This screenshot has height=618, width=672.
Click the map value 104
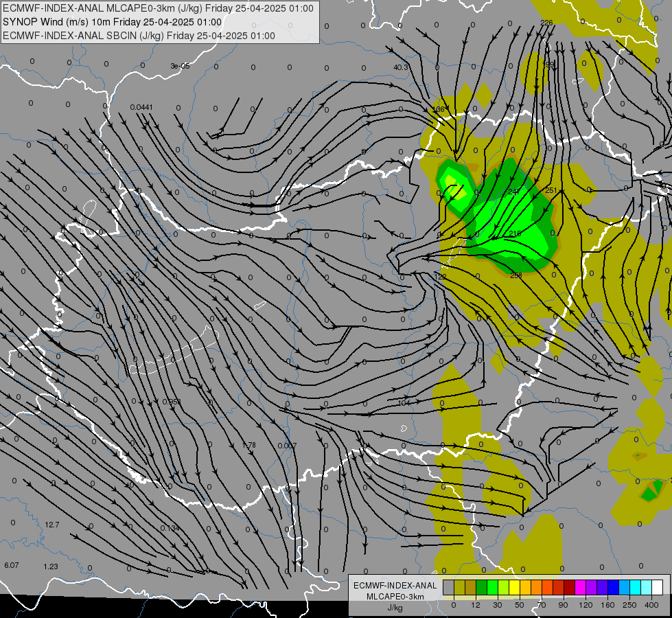[x=404, y=402]
